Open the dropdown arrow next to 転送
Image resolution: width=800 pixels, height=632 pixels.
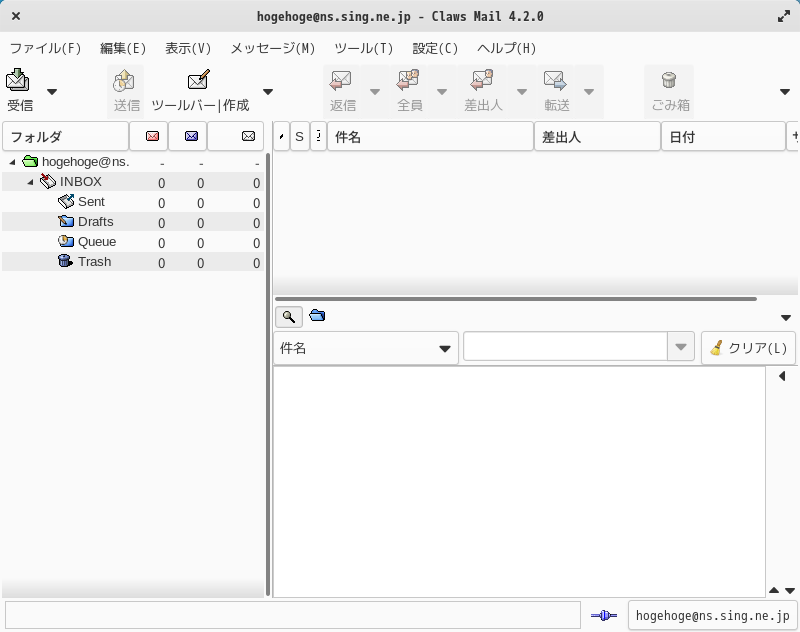tap(589, 92)
